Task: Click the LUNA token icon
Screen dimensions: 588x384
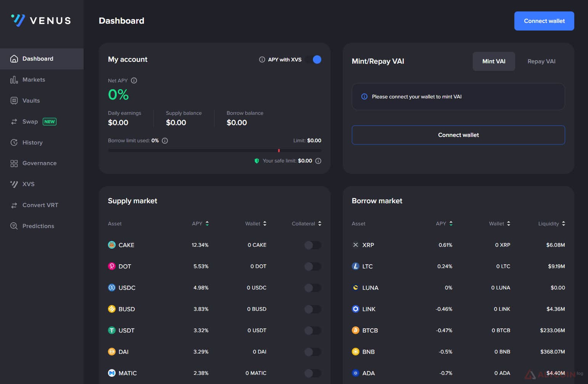Action: (x=356, y=288)
